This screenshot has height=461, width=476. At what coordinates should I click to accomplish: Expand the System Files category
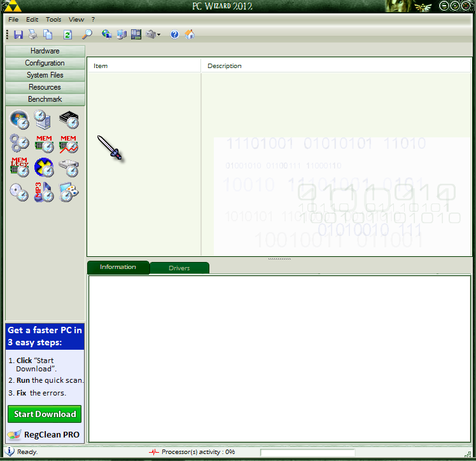[45, 75]
